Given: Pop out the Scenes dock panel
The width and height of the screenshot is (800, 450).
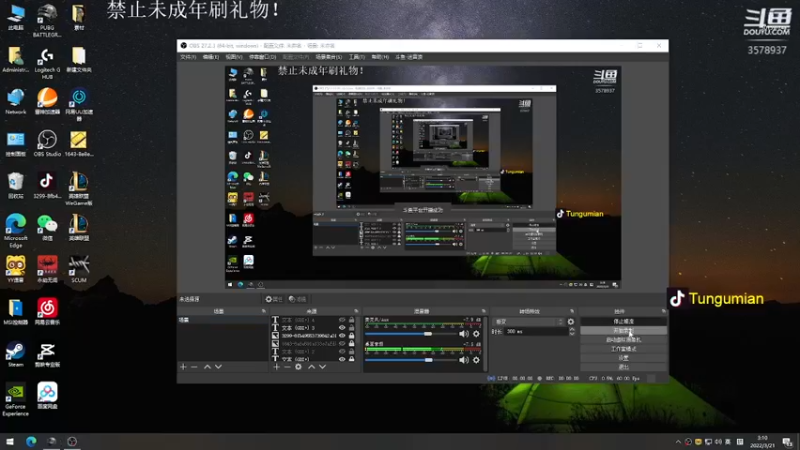Looking at the screenshot, I should coord(264,311).
